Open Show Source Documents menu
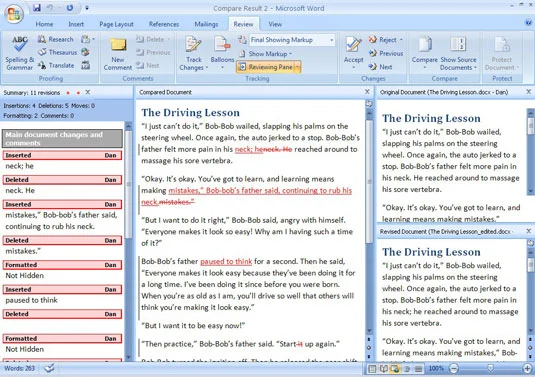The height and width of the screenshot is (377, 535). 458,53
